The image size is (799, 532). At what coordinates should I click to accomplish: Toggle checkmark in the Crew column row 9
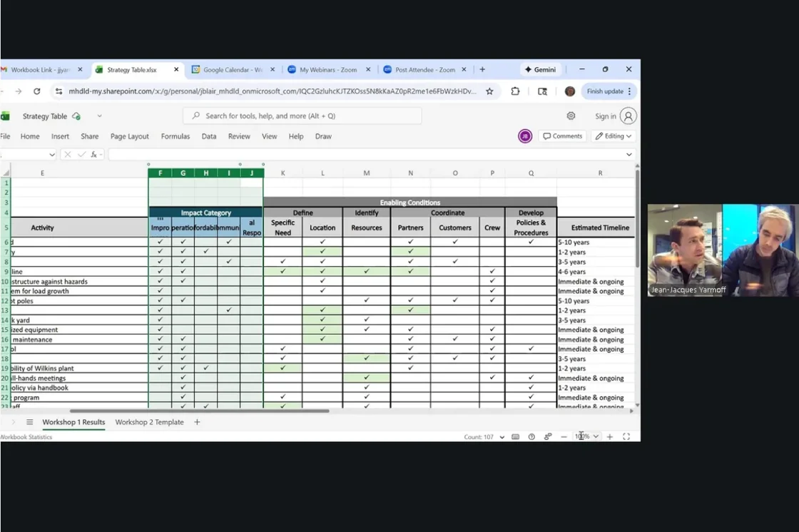tap(492, 271)
